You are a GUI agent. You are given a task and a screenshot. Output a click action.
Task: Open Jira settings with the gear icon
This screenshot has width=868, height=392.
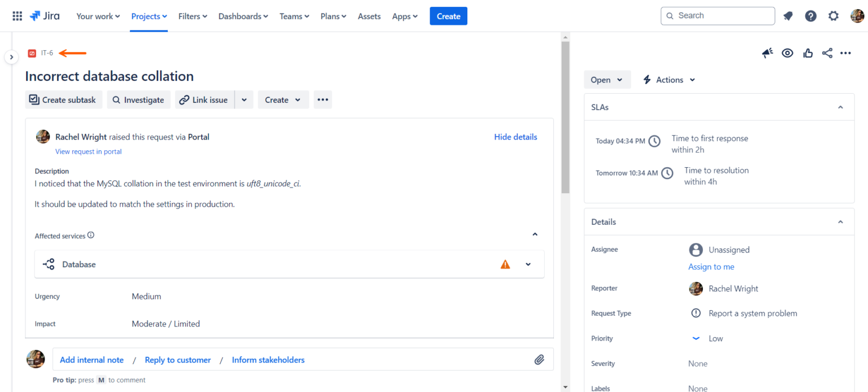click(833, 15)
